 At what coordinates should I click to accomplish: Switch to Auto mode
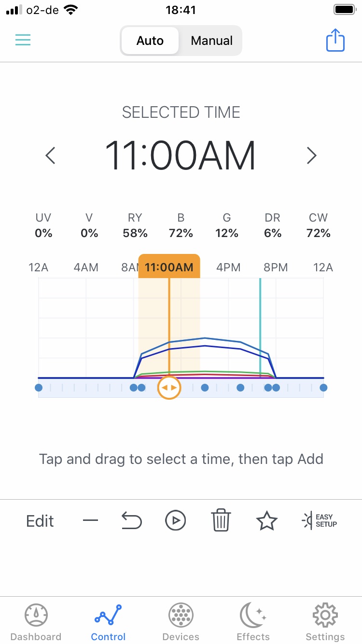point(150,41)
